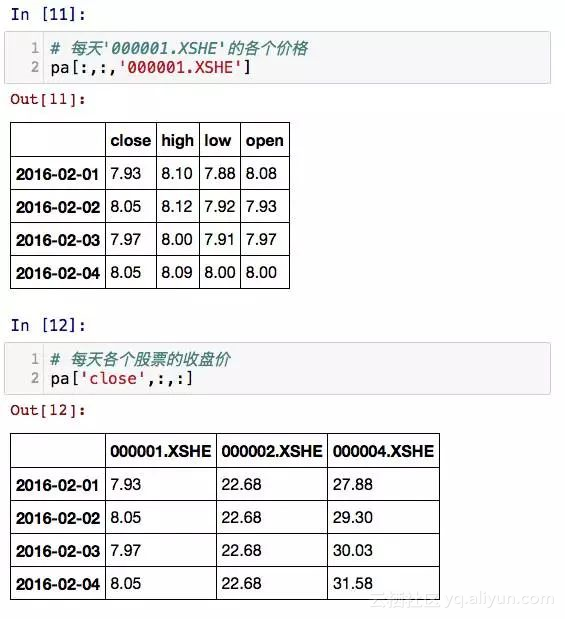Click the 27.88 cell
This screenshot has width=565, height=619.
pyautogui.click(x=383, y=485)
